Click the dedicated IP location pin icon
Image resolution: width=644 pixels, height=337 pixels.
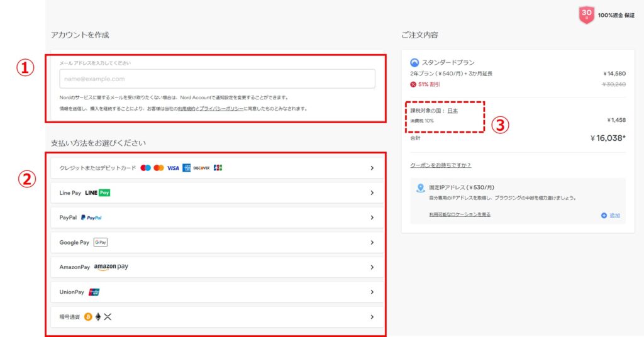[421, 188]
